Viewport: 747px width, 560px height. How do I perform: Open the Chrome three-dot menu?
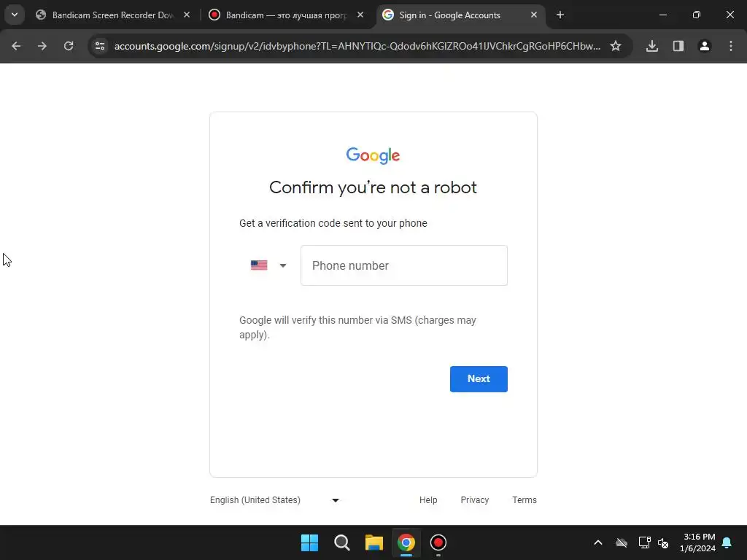click(731, 46)
